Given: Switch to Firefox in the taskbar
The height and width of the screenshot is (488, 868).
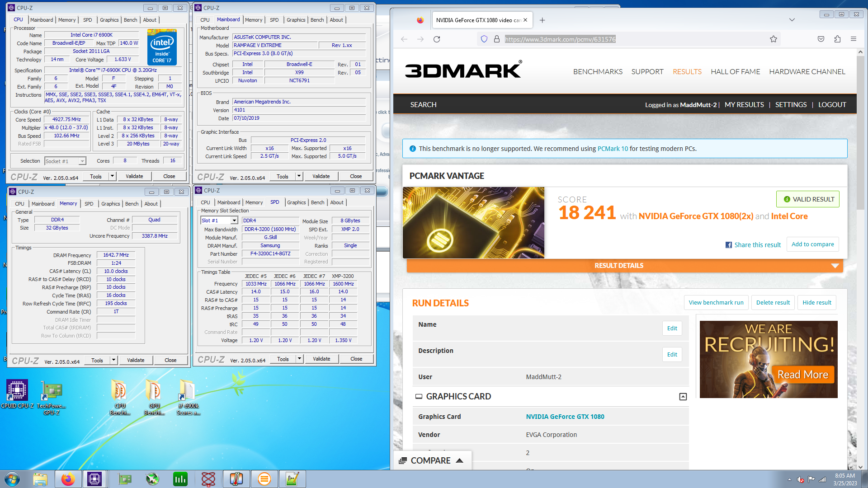Looking at the screenshot, I should point(68,479).
